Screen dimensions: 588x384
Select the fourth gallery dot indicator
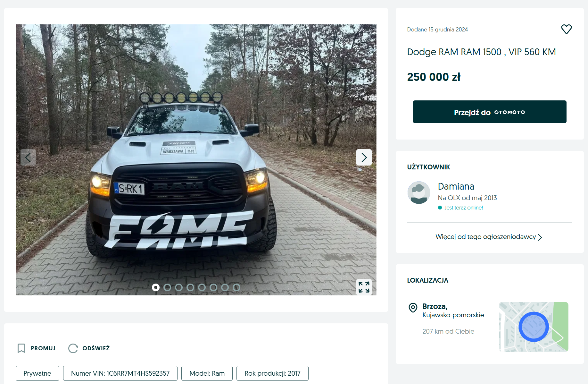point(190,287)
